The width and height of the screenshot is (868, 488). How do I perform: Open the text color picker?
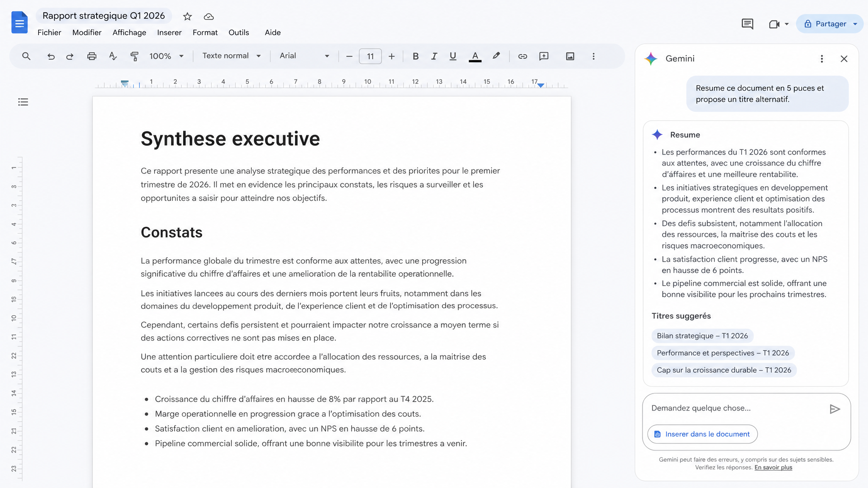click(475, 56)
